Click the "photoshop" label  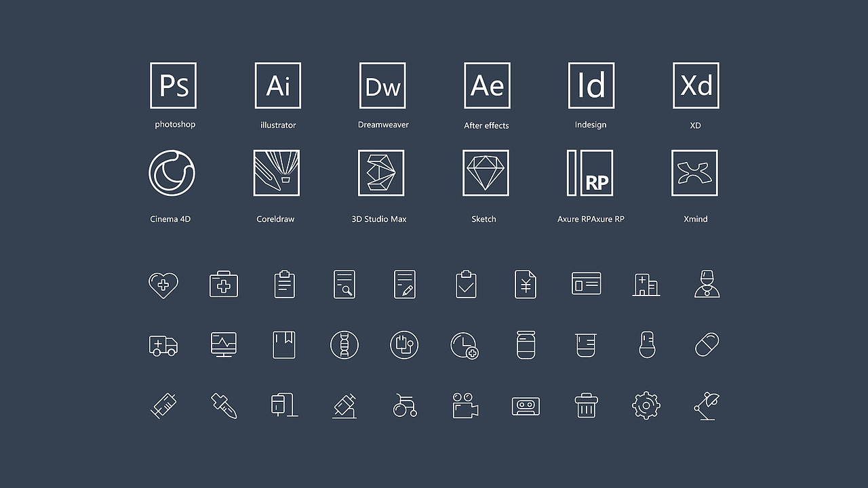tap(175, 125)
